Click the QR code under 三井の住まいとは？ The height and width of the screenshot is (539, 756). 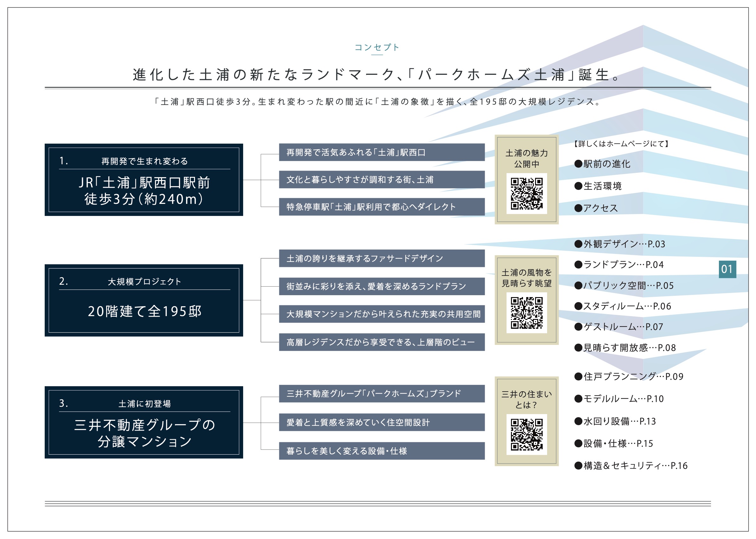(527, 434)
